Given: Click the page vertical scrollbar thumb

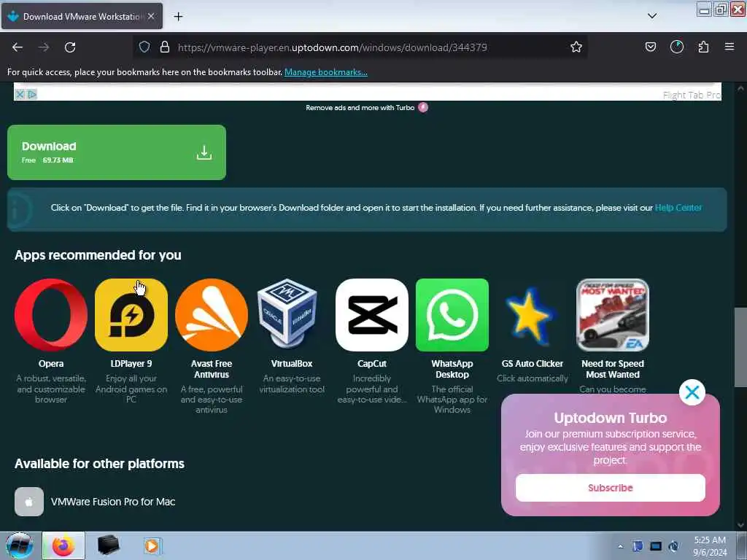Looking at the screenshot, I should point(740,347).
